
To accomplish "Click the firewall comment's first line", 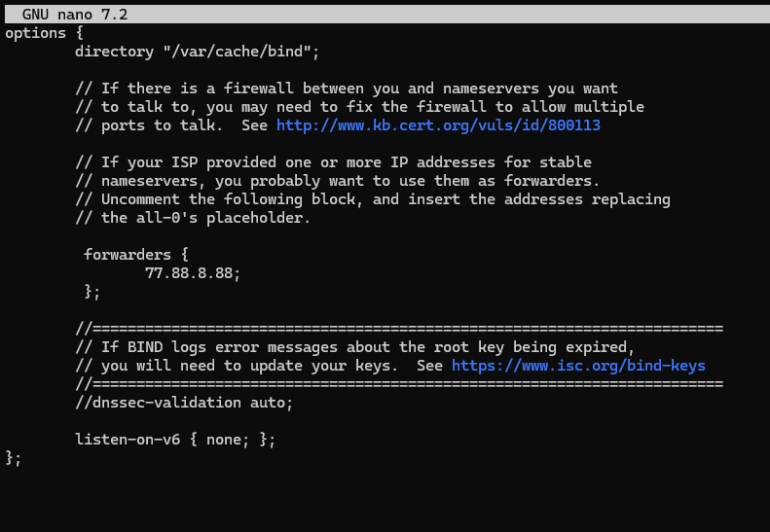I will click(347, 89).
